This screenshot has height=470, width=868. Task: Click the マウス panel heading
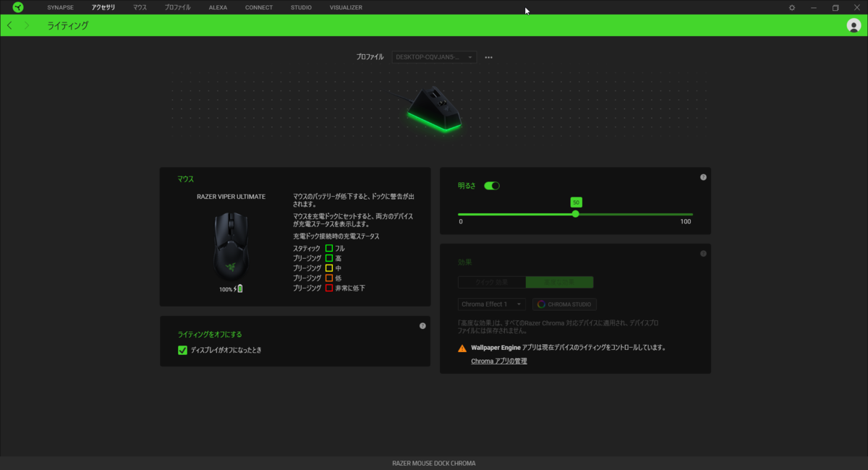tap(186, 179)
